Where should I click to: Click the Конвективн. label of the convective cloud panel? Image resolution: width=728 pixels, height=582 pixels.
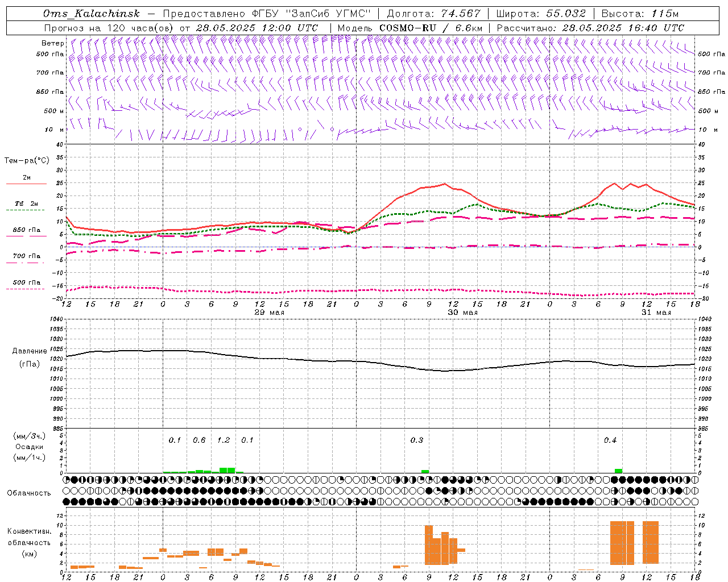click(x=30, y=531)
